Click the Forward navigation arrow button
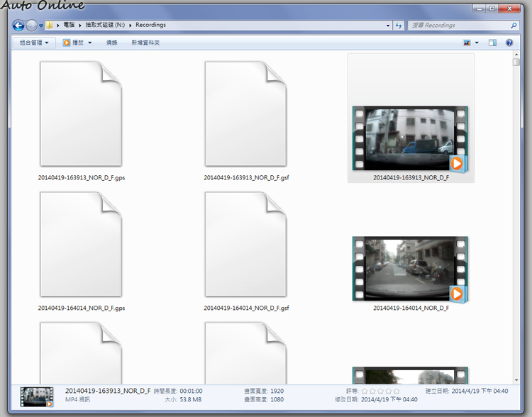 click(x=32, y=26)
